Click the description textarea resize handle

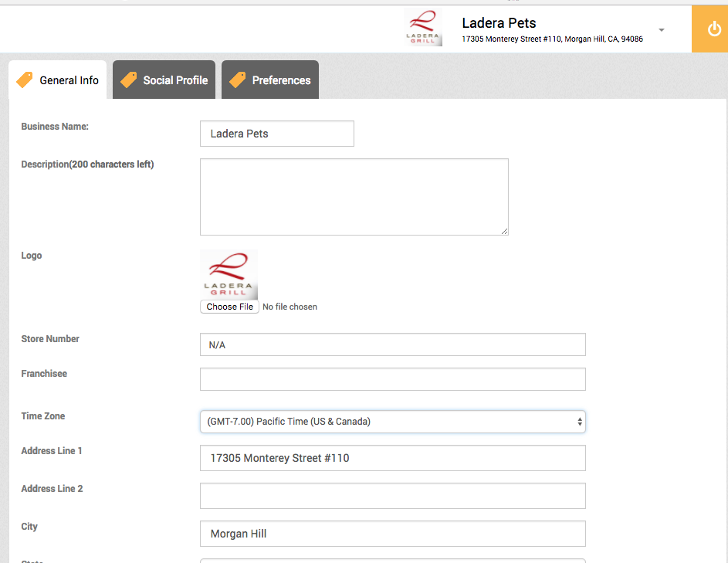[505, 232]
